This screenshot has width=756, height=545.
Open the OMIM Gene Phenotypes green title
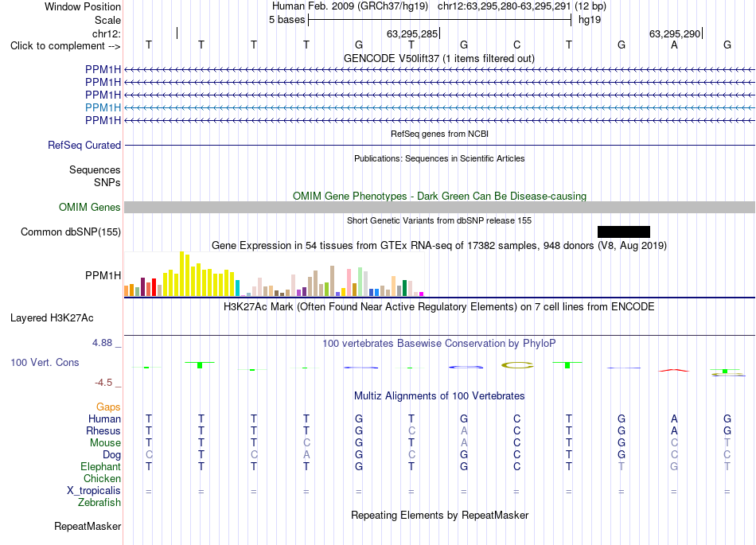439,197
